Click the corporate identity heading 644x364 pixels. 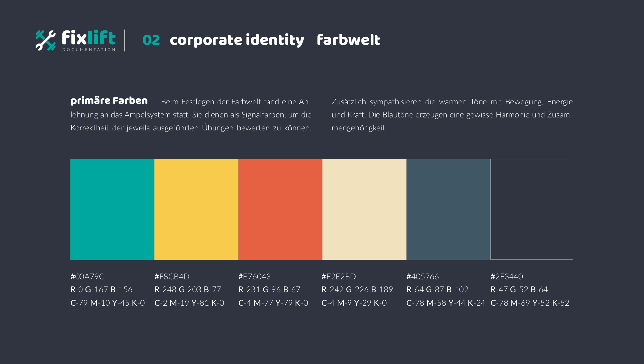[x=237, y=40]
